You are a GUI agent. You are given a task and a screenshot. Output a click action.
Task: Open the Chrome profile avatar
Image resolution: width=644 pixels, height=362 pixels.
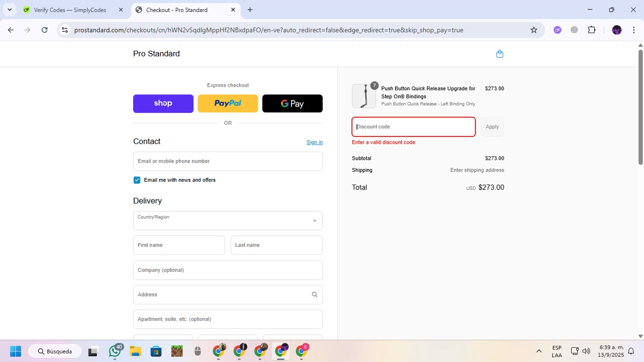pos(617,30)
